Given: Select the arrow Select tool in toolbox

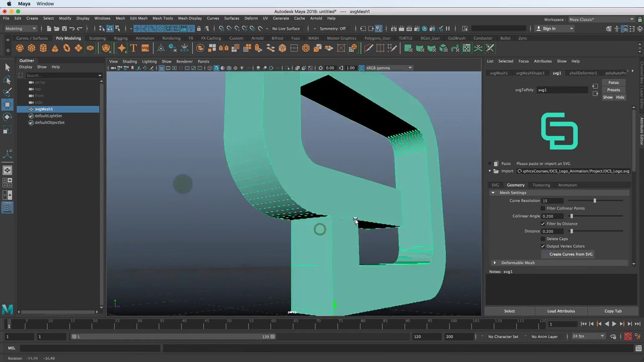Looking at the screenshot, I should pos(7,67).
